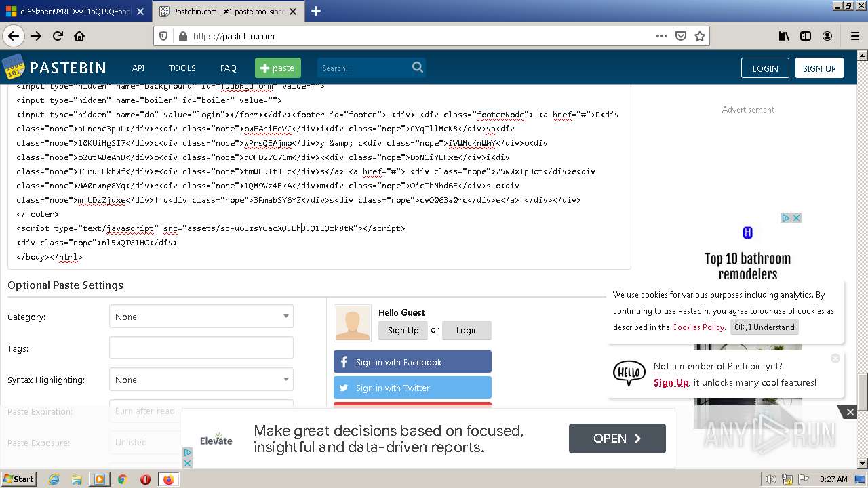Close the bottom Elevate ad banner
This screenshot has height=488, width=868.
850,412
